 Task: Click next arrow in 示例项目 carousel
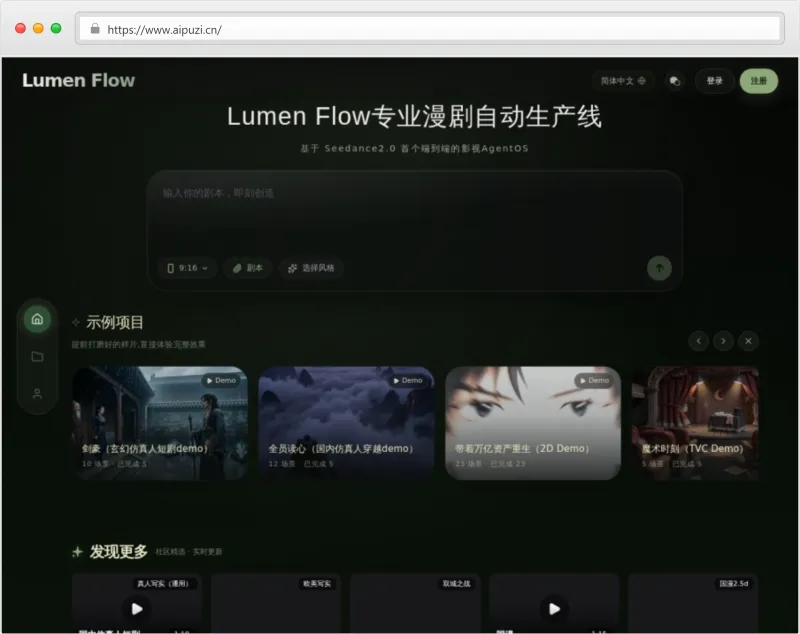point(723,341)
